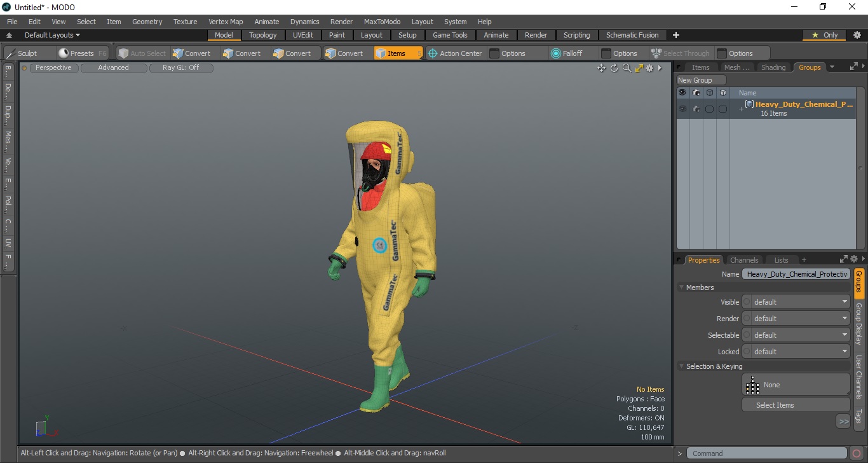Click the New Group button
Viewport: 868px width, 463px height.
tap(702, 80)
